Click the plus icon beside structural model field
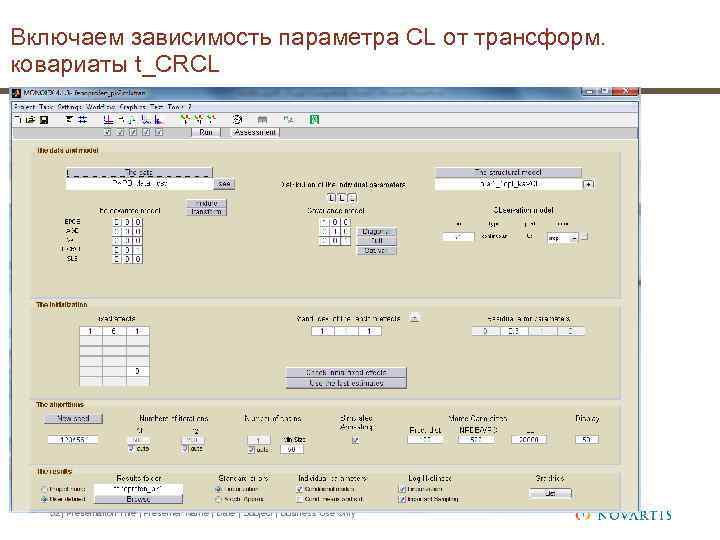Screen dimensions: 720x540 coord(588,184)
